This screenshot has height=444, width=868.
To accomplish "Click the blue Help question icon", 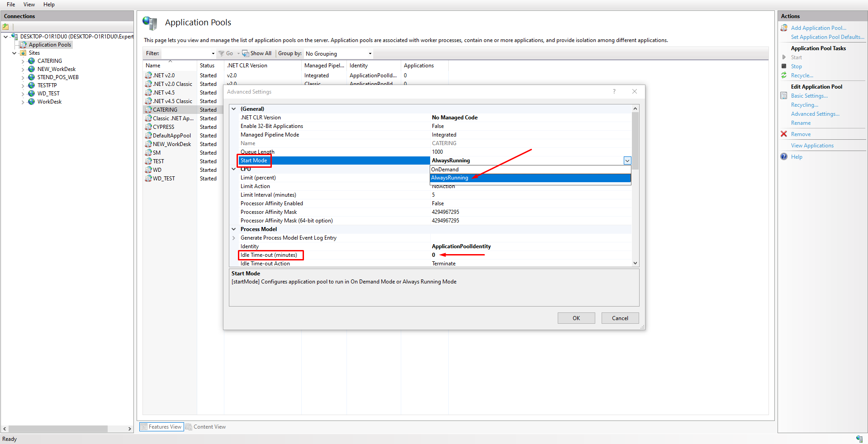I will pos(784,157).
